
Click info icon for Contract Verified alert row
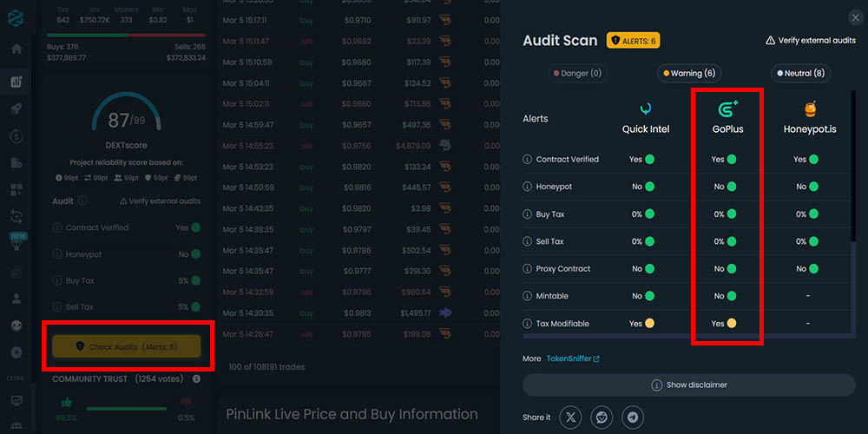click(x=527, y=160)
